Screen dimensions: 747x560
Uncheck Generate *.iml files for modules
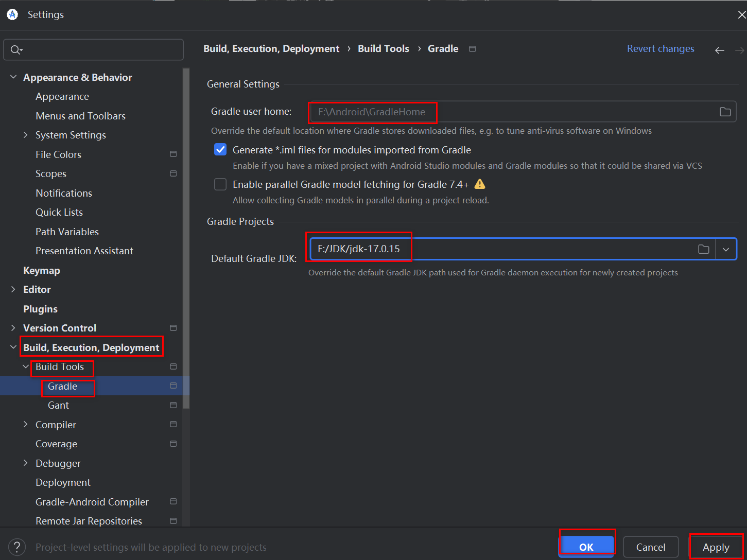(x=220, y=150)
